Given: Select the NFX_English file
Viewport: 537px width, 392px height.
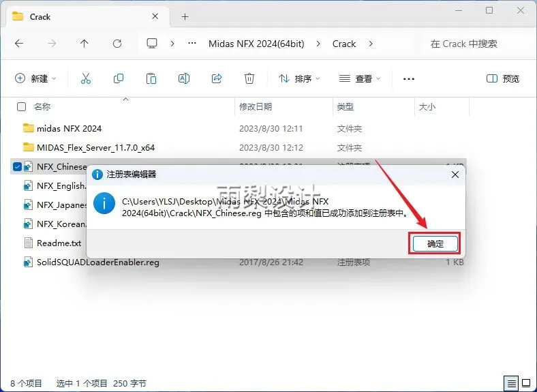Looking at the screenshot, I should pos(61,186).
